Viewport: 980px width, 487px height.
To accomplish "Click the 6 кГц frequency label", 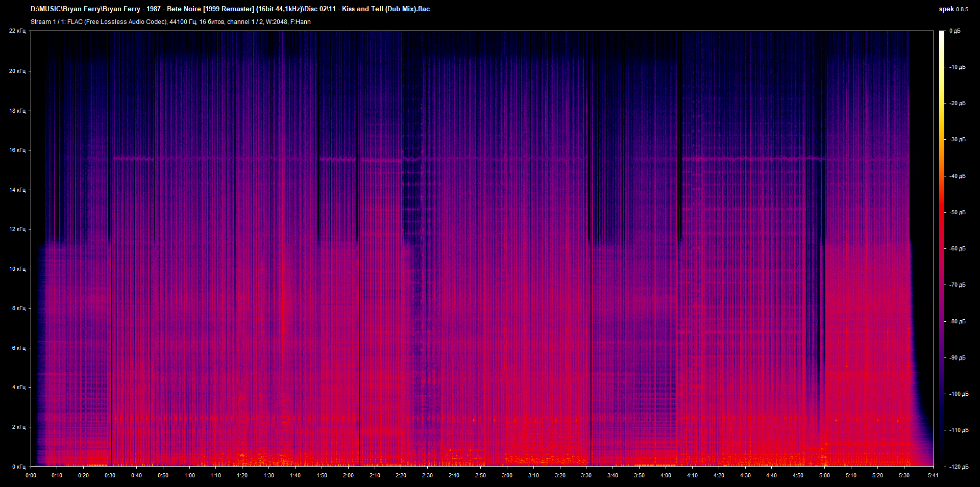I will [19, 348].
